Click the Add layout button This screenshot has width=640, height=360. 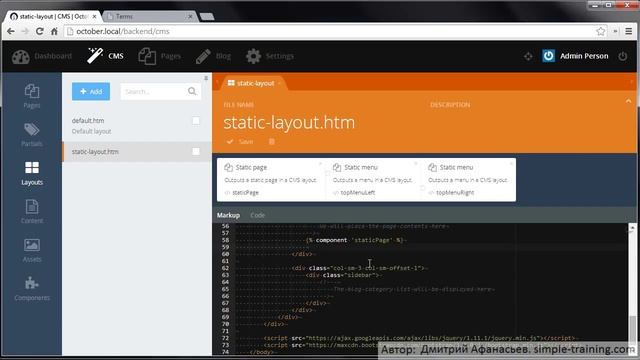[91, 91]
